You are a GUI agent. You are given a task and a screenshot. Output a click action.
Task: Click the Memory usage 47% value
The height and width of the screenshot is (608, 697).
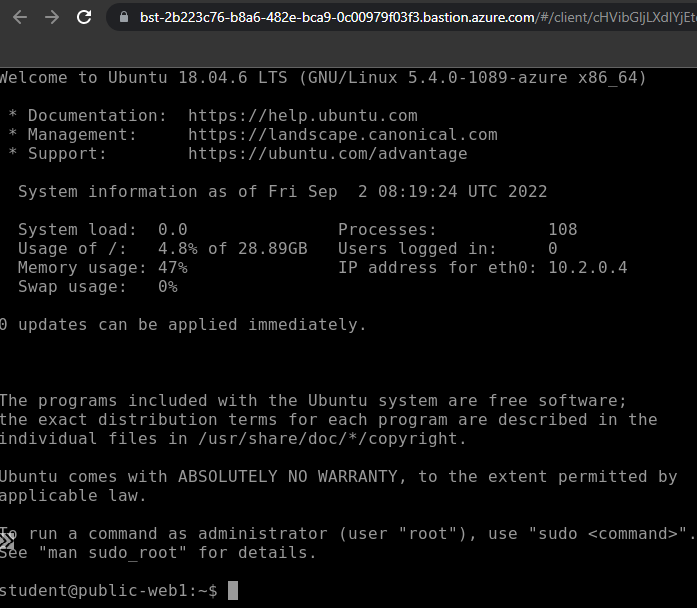coord(172,267)
